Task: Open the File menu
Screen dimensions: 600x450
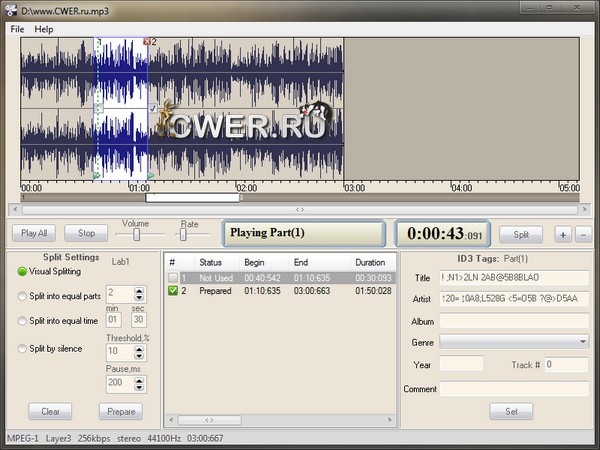Action: point(17,29)
